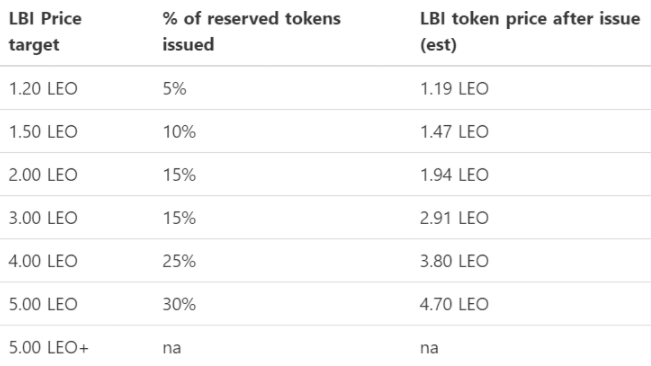Click the '% of reserved tokens issued' header
This screenshot has height=366, width=651.
pos(252,32)
